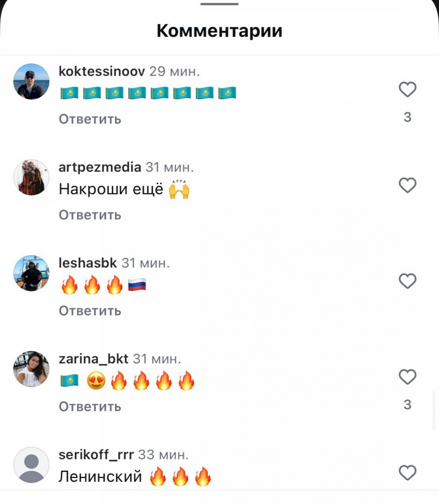439x504 pixels.
Task: Tap heart on leshasbk's fire comment
Action: coord(407,281)
